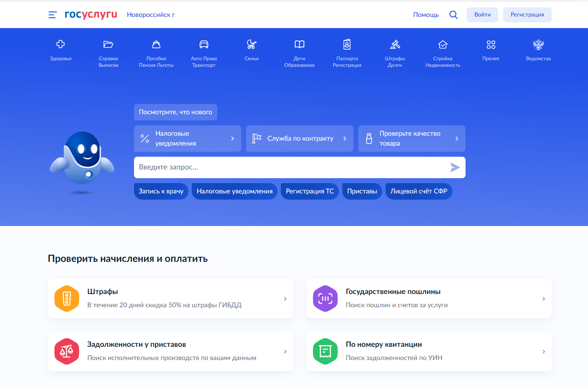
Task: Click the search magnifier icon
Action: (x=453, y=15)
